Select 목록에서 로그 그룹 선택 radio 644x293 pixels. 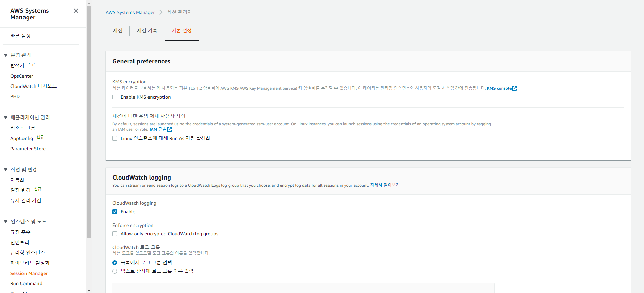[115, 263]
